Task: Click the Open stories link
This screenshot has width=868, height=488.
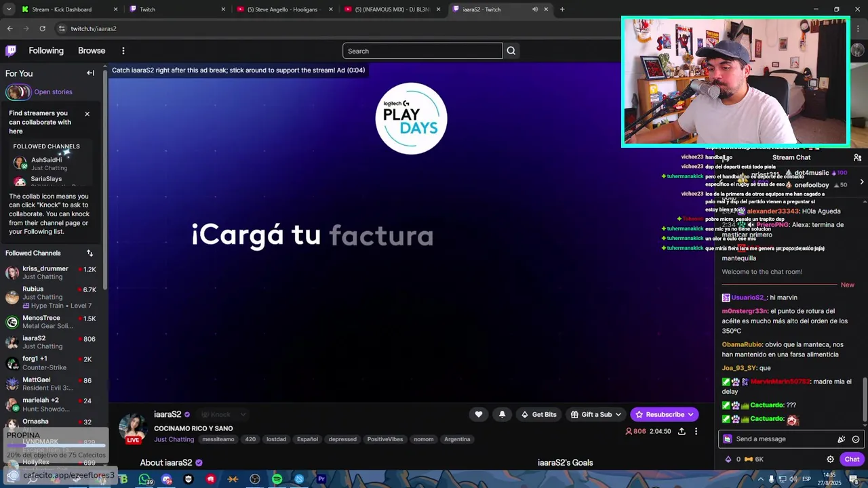Action: click(x=53, y=92)
